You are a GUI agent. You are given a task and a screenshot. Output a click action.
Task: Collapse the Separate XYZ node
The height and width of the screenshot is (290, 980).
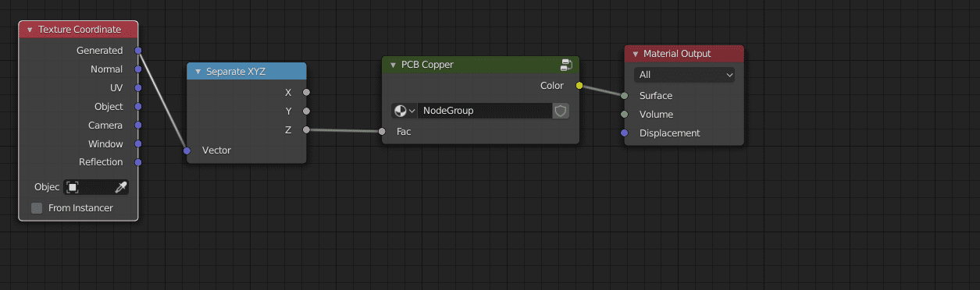(198, 72)
